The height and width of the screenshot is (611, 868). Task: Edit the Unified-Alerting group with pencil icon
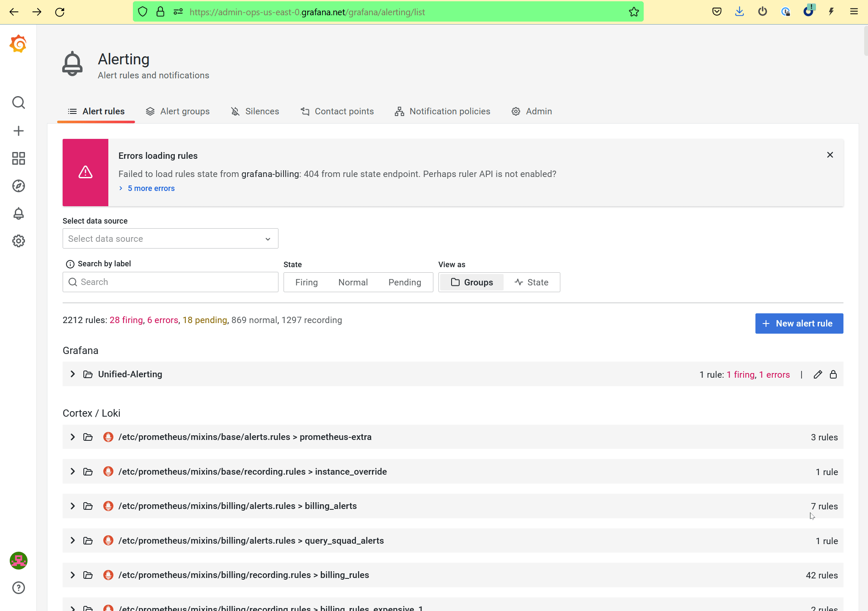(818, 374)
